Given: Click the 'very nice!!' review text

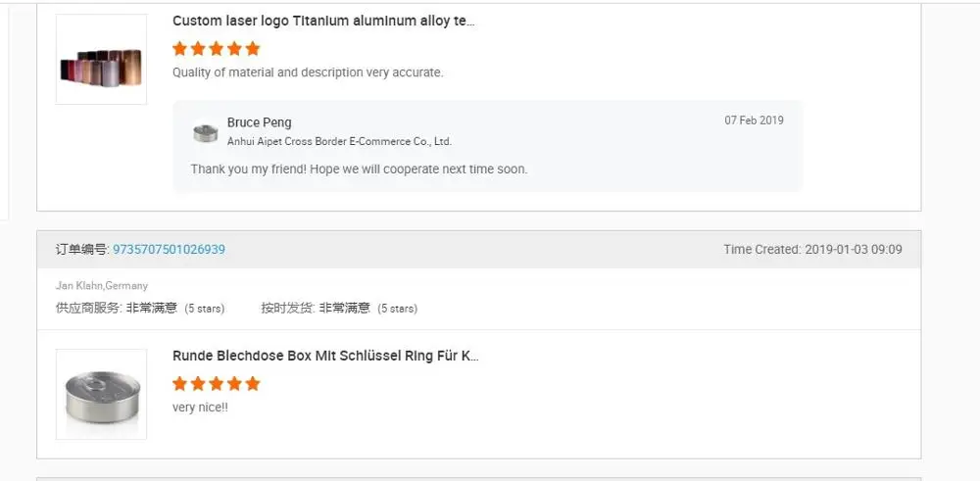Looking at the screenshot, I should [200, 408].
